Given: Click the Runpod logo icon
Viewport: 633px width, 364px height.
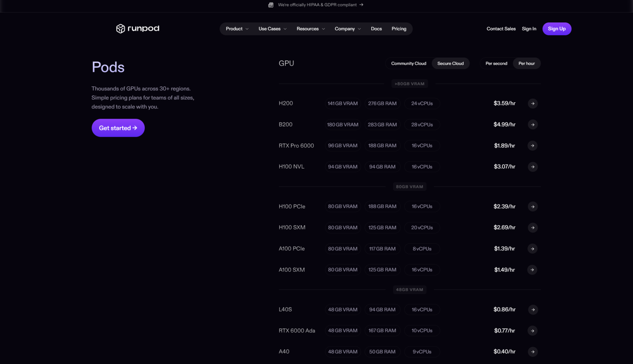Looking at the screenshot, I should (120, 29).
